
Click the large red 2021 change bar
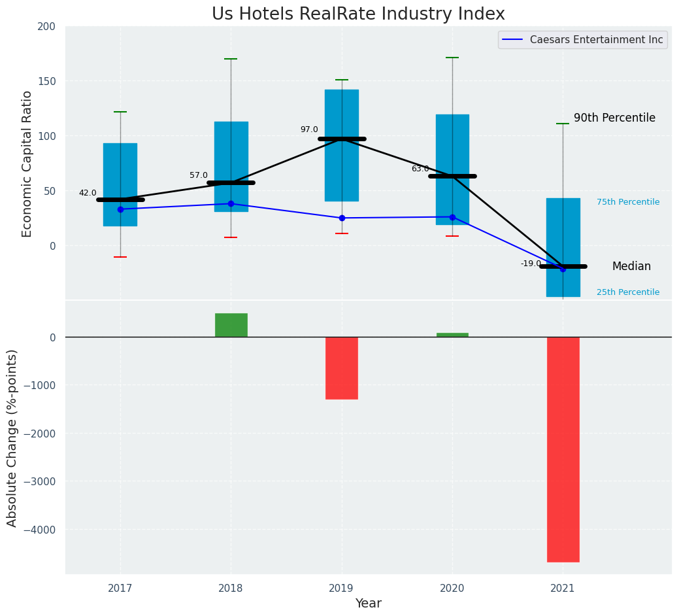coord(563,450)
